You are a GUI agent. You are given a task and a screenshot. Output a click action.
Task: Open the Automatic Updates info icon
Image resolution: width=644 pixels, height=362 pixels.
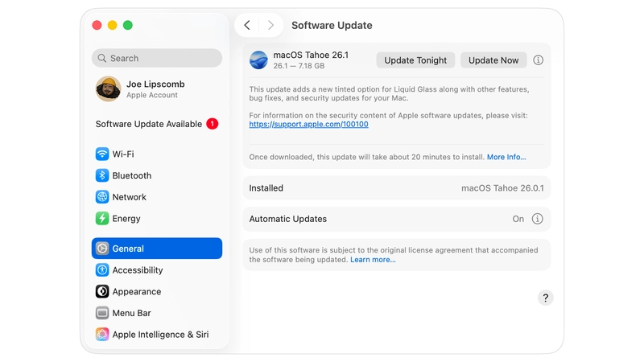tap(537, 219)
